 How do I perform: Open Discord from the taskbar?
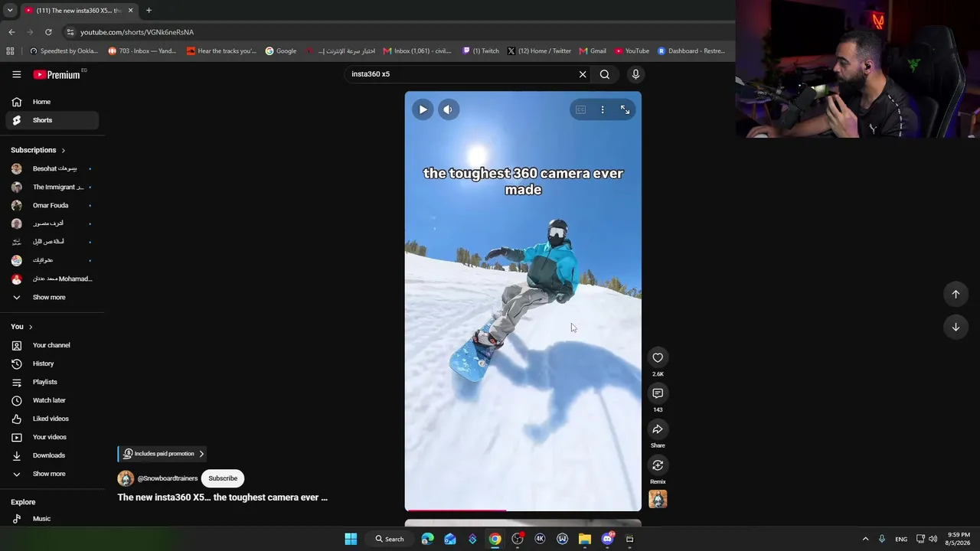pos(607,539)
